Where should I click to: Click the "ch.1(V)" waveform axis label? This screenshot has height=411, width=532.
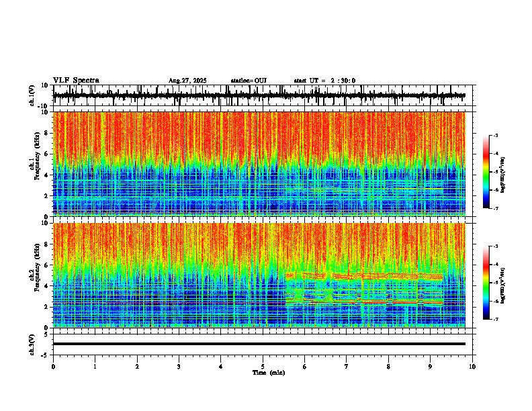32,95
